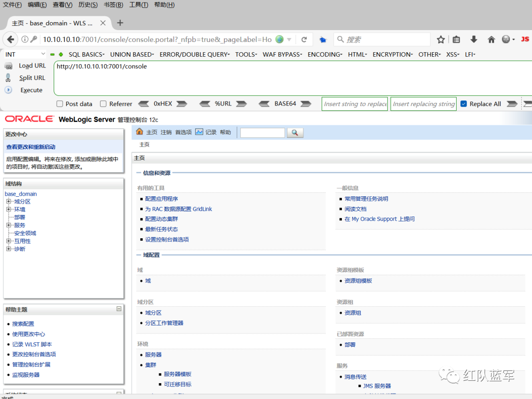Viewport: 532px width, 399px height.
Task: Expand the 服务 tree node
Action: (8, 225)
